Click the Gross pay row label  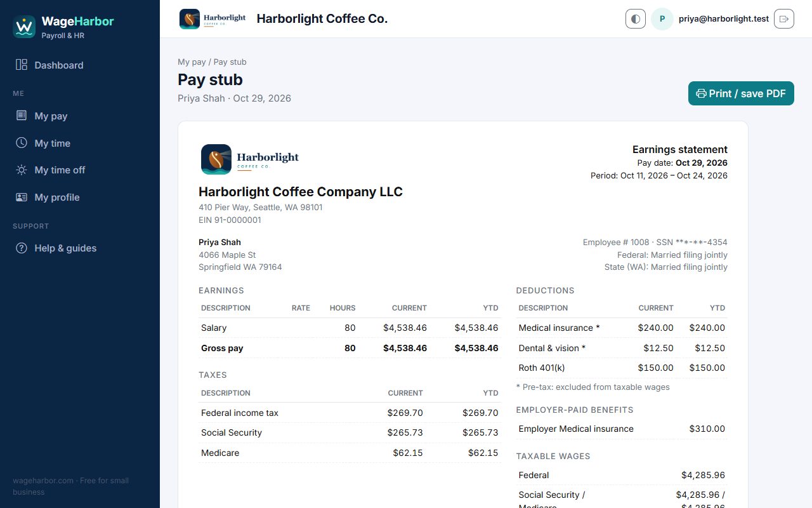222,348
